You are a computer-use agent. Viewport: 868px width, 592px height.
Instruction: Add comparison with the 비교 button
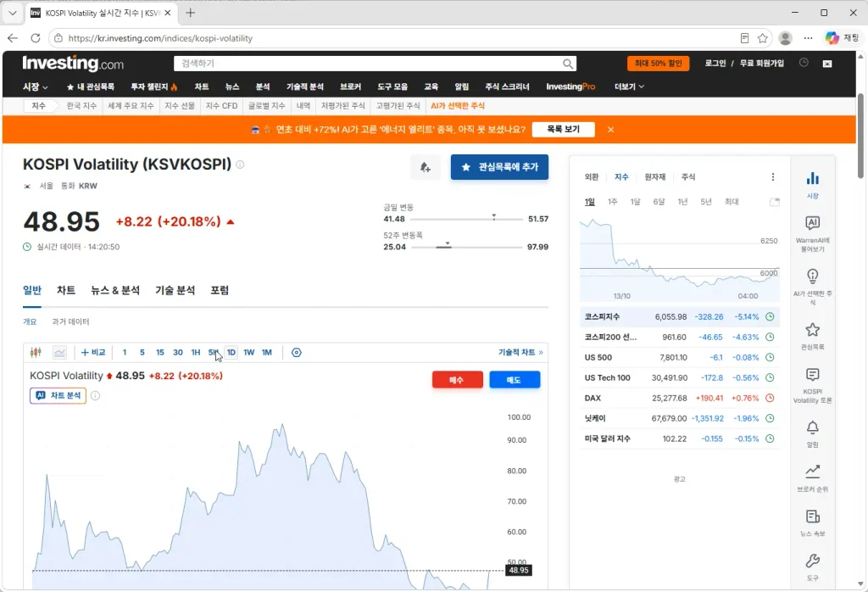(93, 352)
